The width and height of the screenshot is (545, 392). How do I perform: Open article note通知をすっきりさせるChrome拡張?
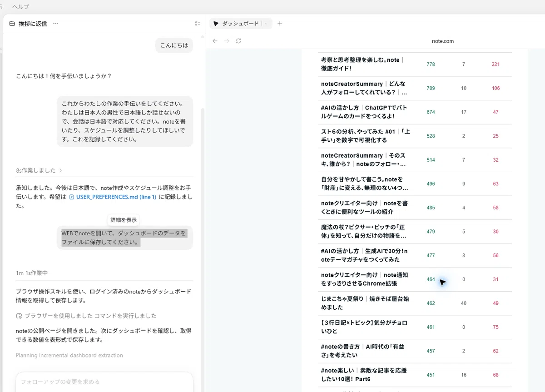(364, 279)
